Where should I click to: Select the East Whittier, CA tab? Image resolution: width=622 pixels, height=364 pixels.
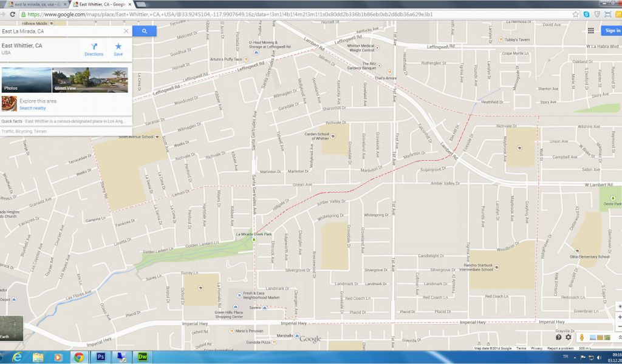click(101, 4)
